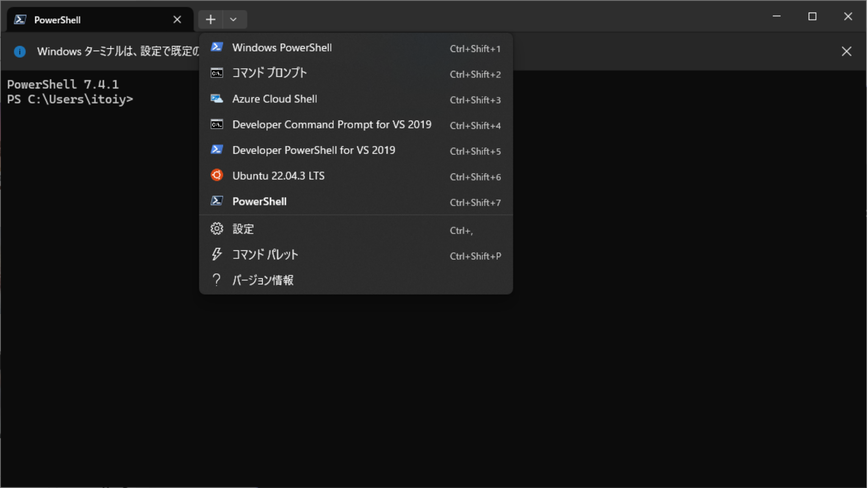Dismiss the Windows ターミナル notification bar
This screenshot has height=488, width=868.
(846, 52)
